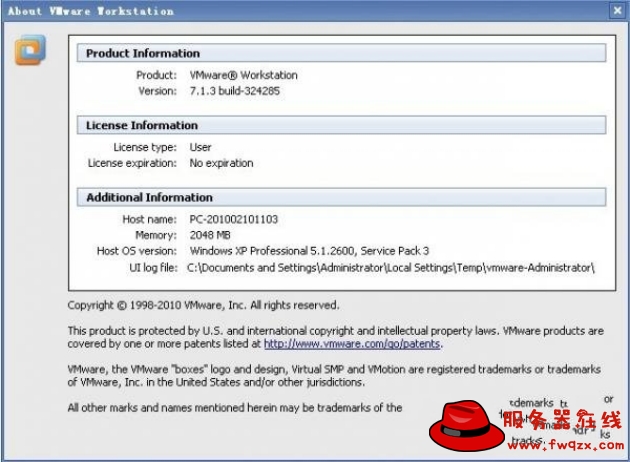
Task: Click the license type value User
Action: (x=200, y=147)
